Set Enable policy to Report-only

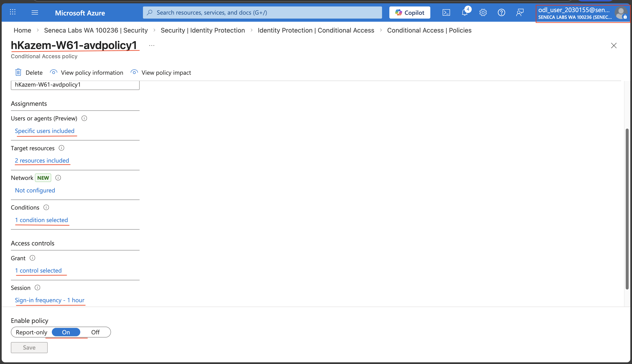[32, 332]
